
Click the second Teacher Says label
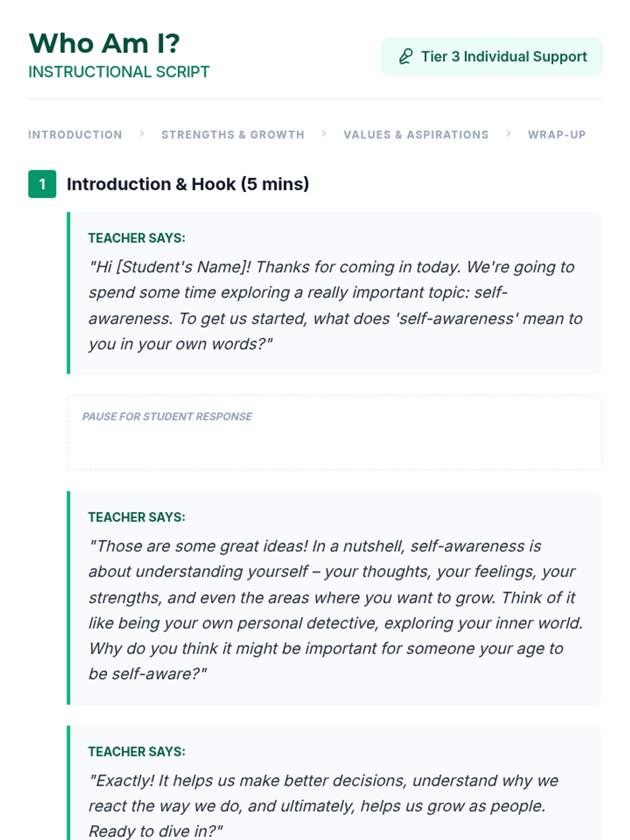(136, 517)
